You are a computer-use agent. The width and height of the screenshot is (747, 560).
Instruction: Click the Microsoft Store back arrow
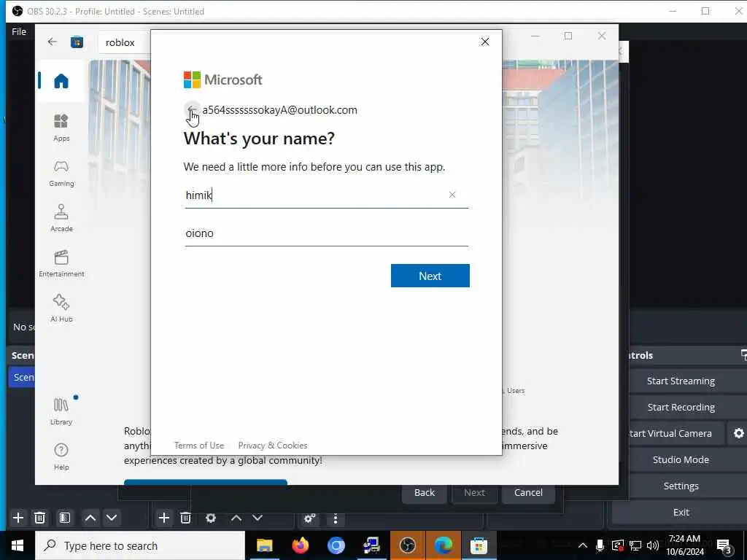52,42
